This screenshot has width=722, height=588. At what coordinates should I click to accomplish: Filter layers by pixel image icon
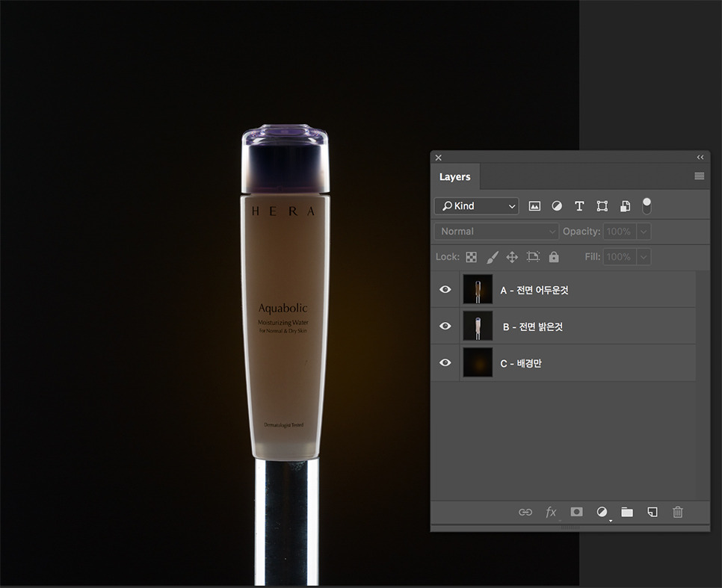point(534,206)
